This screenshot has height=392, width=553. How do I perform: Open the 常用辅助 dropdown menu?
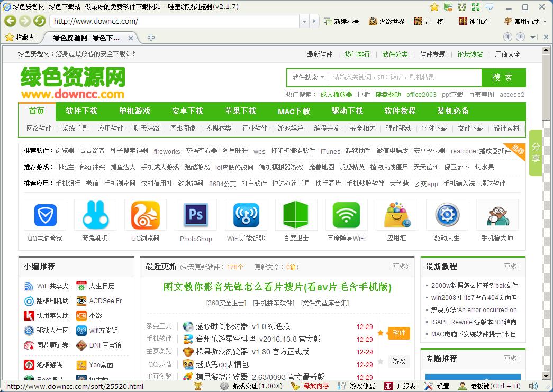pos(527,22)
